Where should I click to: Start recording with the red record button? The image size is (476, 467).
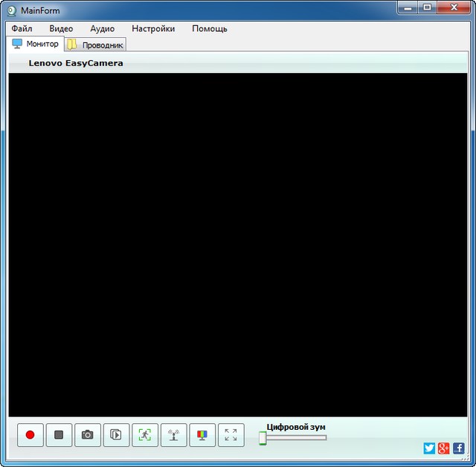point(30,435)
